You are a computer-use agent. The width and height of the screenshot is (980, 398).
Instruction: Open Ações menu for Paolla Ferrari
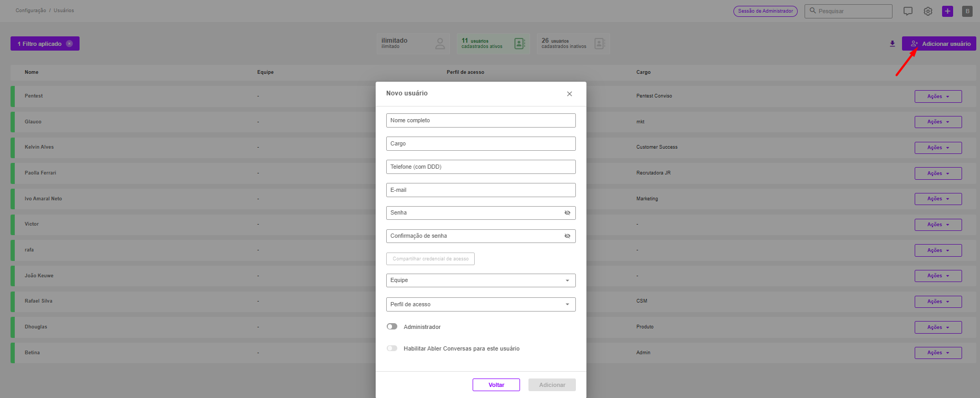938,173
